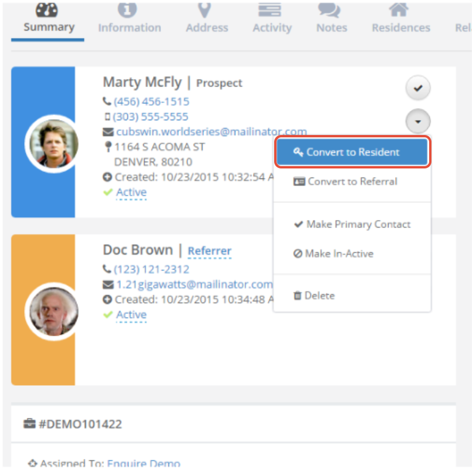Click the envelope icon beside Doc Brown's email
The height and width of the screenshot is (476, 472).
click(108, 285)
